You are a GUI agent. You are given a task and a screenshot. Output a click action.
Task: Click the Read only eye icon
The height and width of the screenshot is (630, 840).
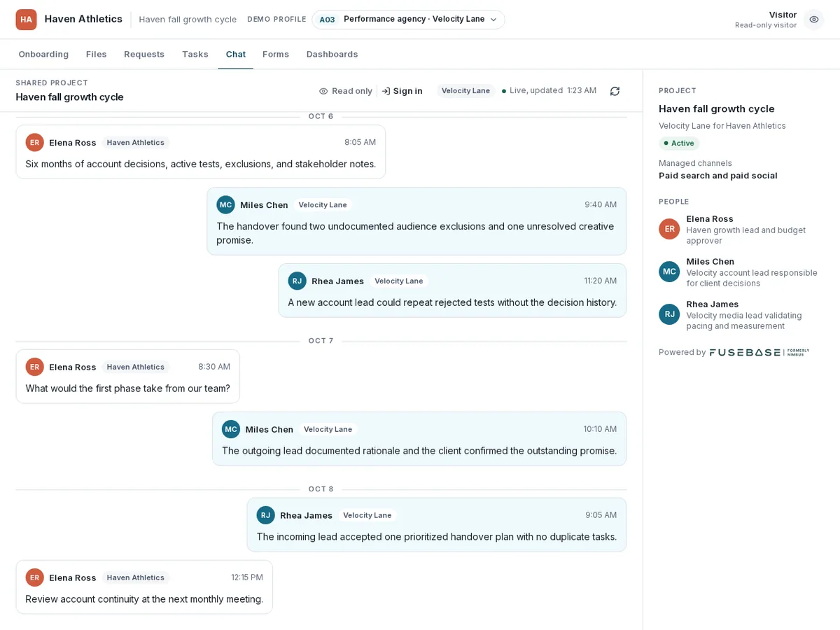[x=323, y=91]
